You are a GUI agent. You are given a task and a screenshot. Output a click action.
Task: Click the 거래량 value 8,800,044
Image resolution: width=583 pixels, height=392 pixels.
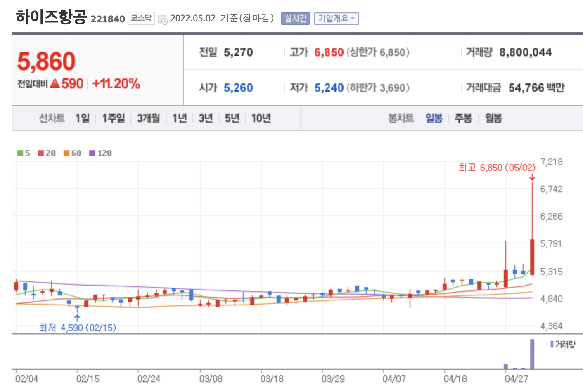click(x=525, y=52)
